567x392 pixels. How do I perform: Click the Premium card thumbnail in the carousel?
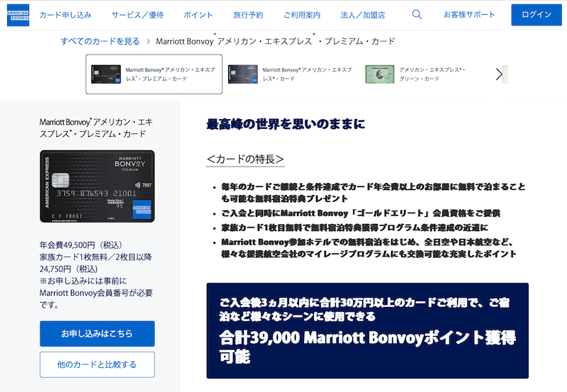tap(106, 74)
